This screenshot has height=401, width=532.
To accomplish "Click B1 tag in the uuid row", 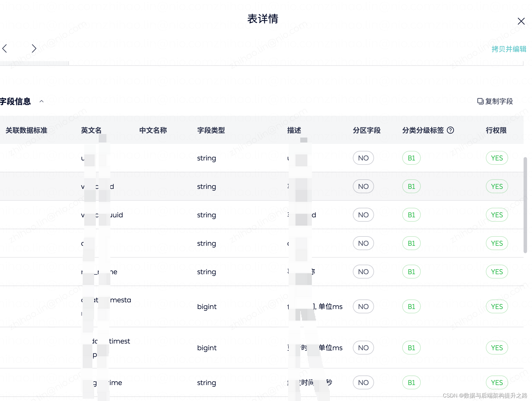I will 411,215.
